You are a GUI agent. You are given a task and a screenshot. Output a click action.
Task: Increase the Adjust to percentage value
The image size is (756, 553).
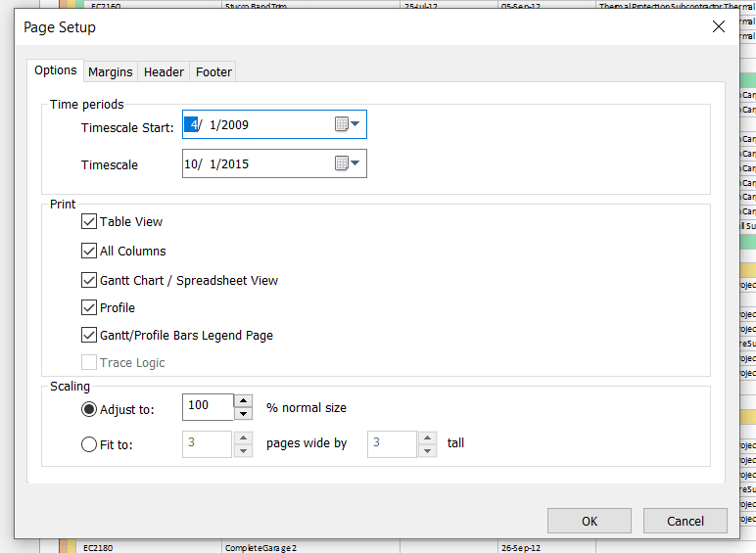[x=244, y=400]
